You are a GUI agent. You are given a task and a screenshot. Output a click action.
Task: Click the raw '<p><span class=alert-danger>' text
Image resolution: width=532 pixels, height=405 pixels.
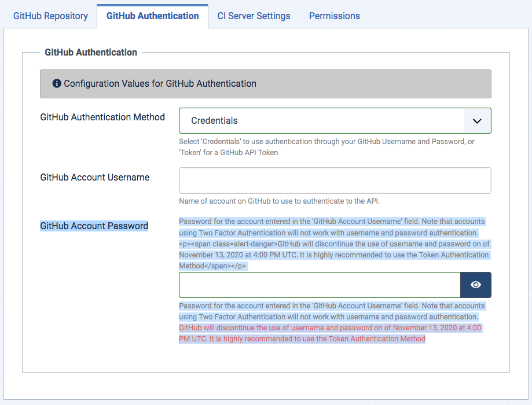(x=228, y=244)
